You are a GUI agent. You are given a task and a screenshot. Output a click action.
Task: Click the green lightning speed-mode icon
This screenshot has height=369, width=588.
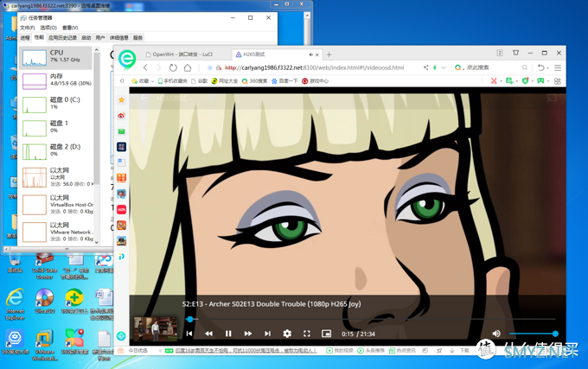[435, 67]
